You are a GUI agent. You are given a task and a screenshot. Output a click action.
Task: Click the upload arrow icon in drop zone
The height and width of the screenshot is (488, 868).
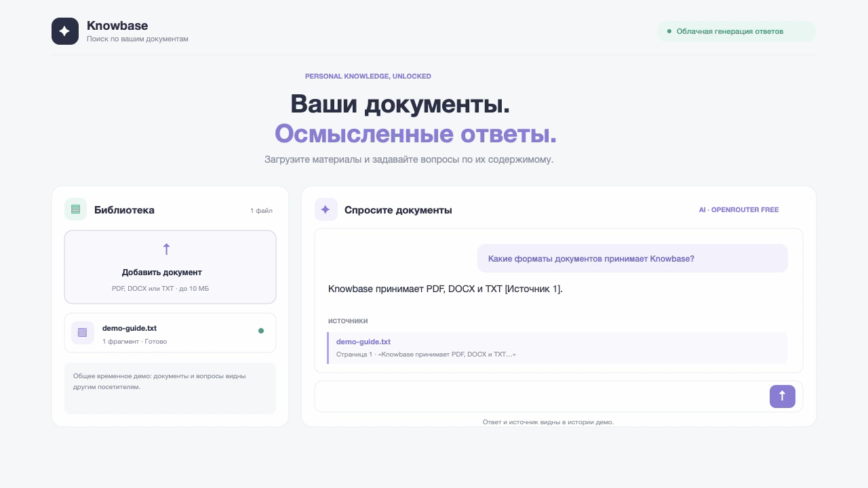(167, 249)
